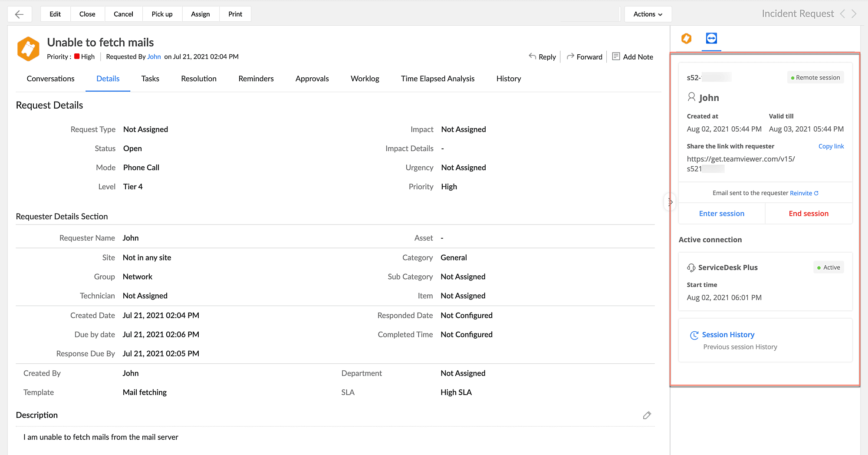
Task: Copy the TeamViewer session link
Action: coord(831,146)
